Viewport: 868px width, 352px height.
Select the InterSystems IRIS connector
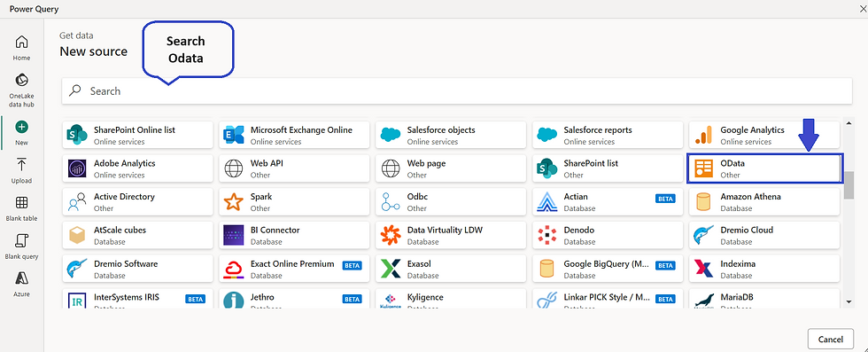[137, 299]
